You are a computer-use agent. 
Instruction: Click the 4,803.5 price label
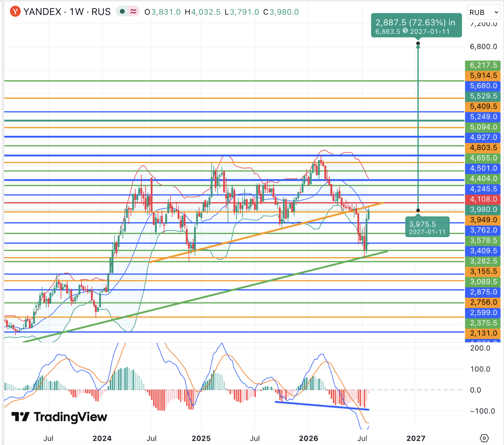[483, 148]
